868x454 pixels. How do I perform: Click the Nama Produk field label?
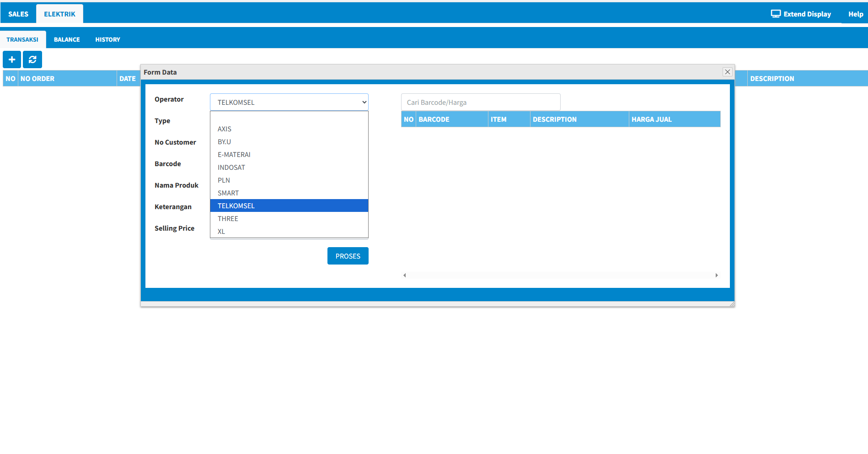177,185
